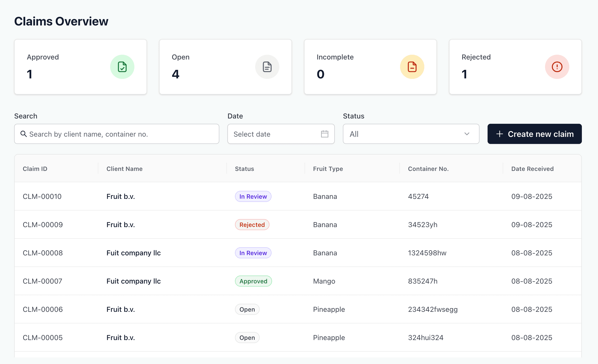This screenshot has width=598, height=364.
Task: Click the green Approved document-check icon
Action: (122, 67)
